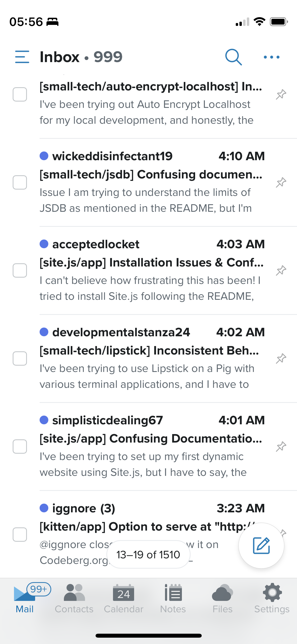Tap sender name acceptedlocket
This screenshot has width=297, height=644.
[96, 244]
